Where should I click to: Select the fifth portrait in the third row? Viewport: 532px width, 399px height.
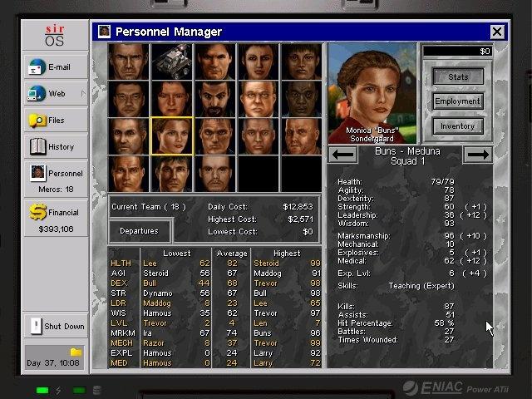click(302, 136)
